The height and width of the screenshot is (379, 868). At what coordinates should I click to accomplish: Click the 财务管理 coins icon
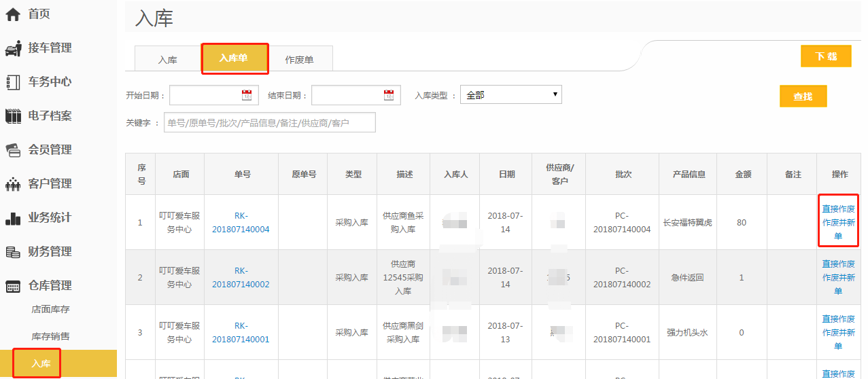click(13, 252)
